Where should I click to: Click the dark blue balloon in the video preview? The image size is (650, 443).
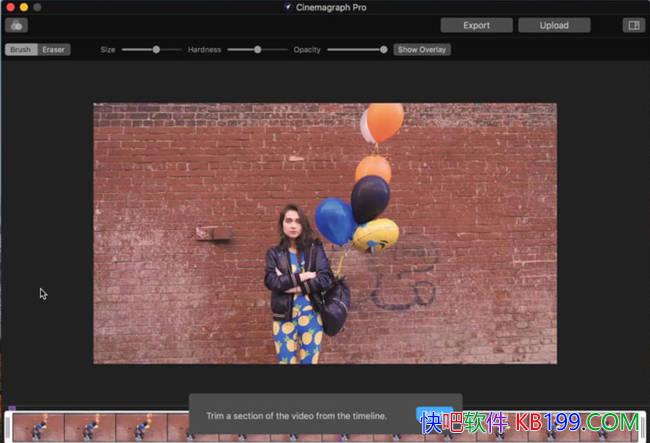pos(370,197)
